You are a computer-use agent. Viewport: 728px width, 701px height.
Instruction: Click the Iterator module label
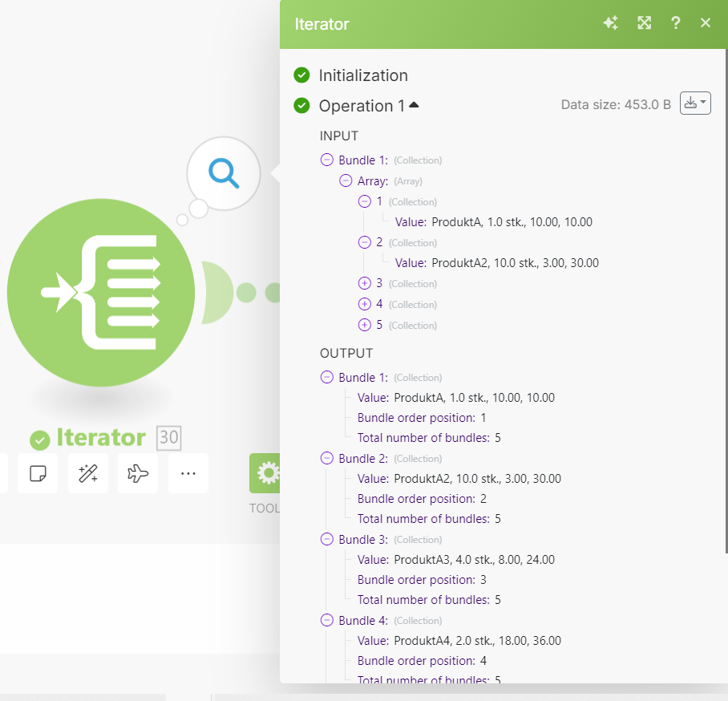(x=101, y=437)
